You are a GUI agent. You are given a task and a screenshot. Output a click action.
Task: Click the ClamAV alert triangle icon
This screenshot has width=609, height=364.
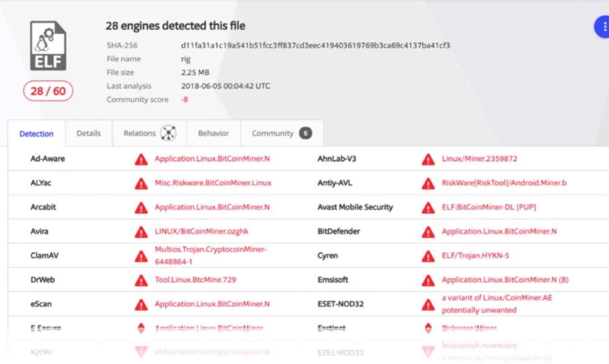tap(141, 256)
